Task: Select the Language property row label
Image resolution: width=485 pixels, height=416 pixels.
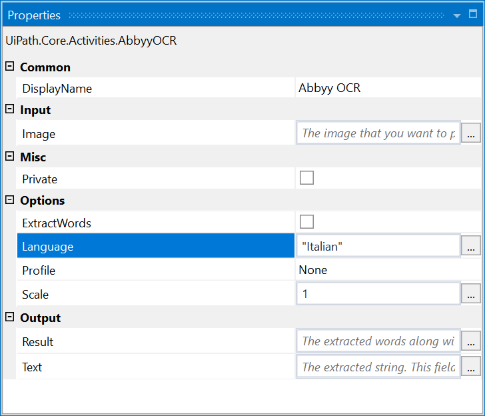Action: [155, 246]
